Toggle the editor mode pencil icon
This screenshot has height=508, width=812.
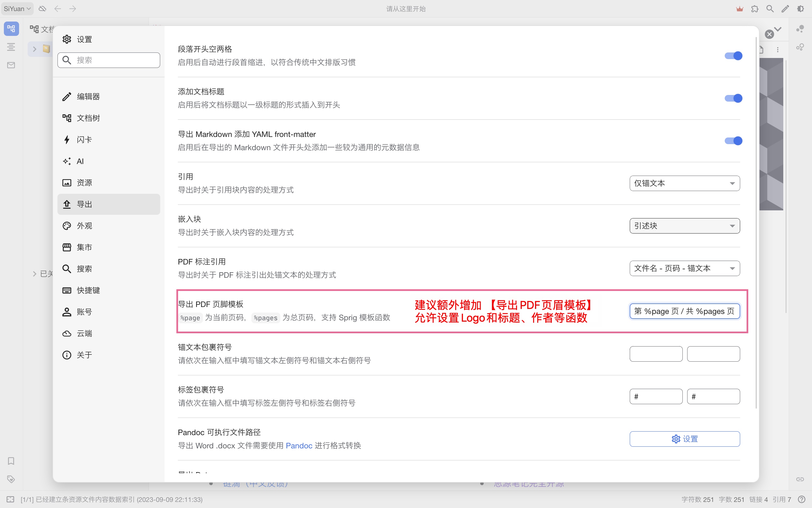tap(785, 9)
